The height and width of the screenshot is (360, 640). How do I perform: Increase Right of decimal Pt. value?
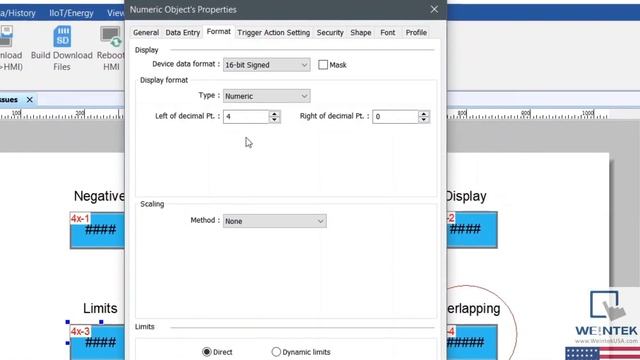click(424, 114)
